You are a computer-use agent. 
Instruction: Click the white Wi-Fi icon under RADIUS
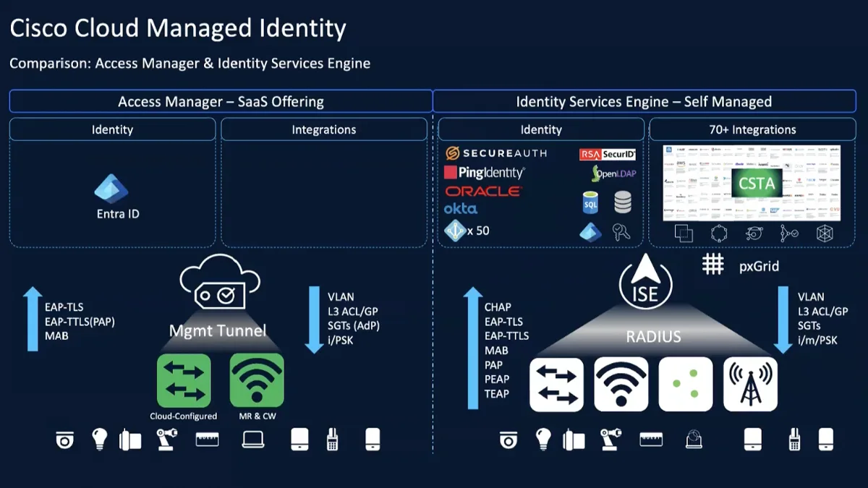pyautogui.click(x=621, y=384)
